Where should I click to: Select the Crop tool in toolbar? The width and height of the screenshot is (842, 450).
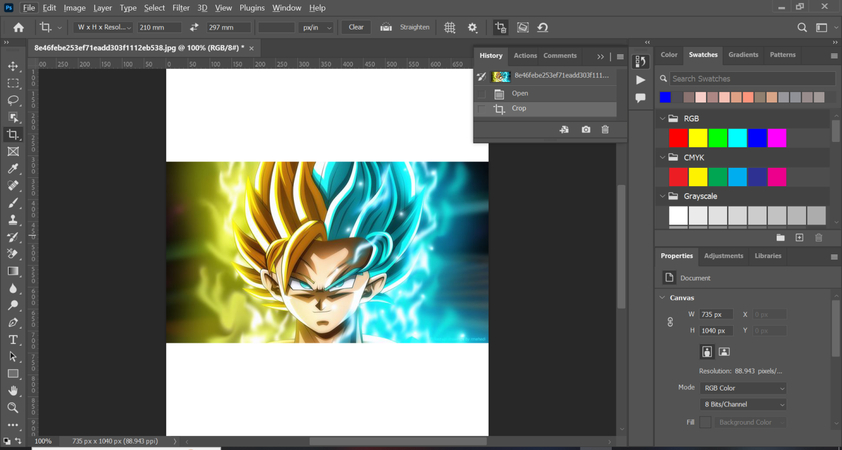[x=13, y=134]
